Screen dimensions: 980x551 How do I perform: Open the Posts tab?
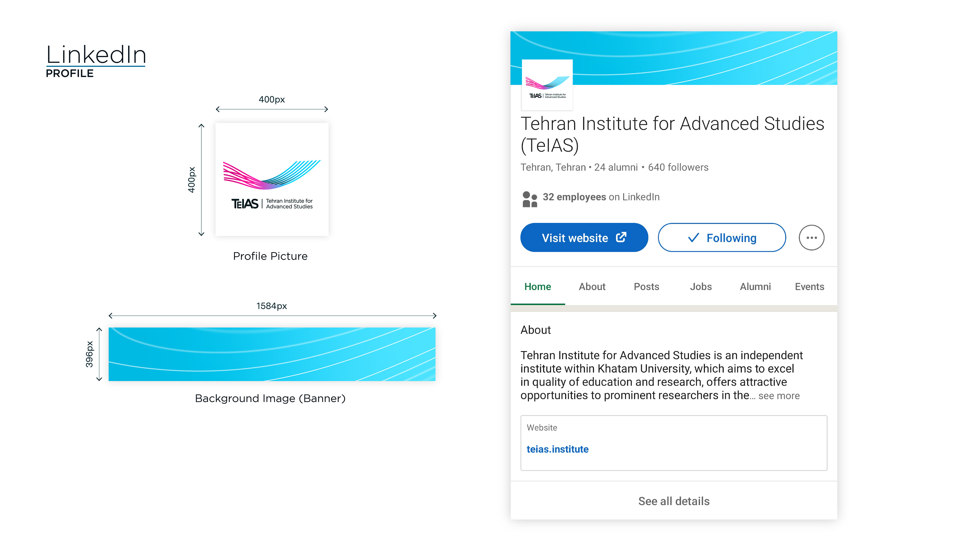tap(646, 286)
